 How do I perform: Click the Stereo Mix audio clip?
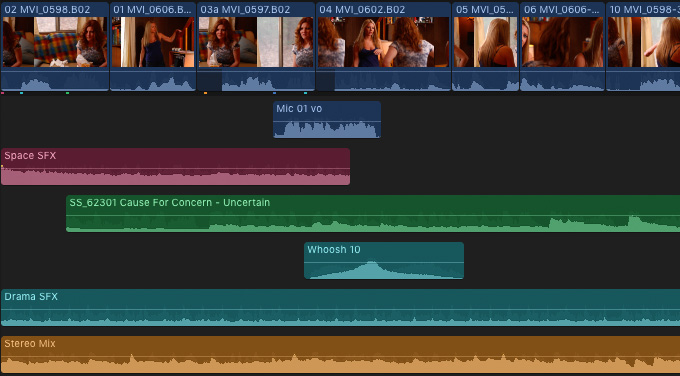click(340, 354)
